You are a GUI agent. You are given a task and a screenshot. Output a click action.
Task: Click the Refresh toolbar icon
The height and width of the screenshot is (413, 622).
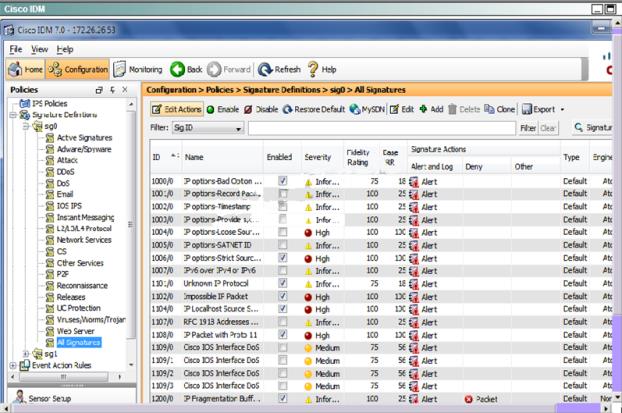coord(279,69)
